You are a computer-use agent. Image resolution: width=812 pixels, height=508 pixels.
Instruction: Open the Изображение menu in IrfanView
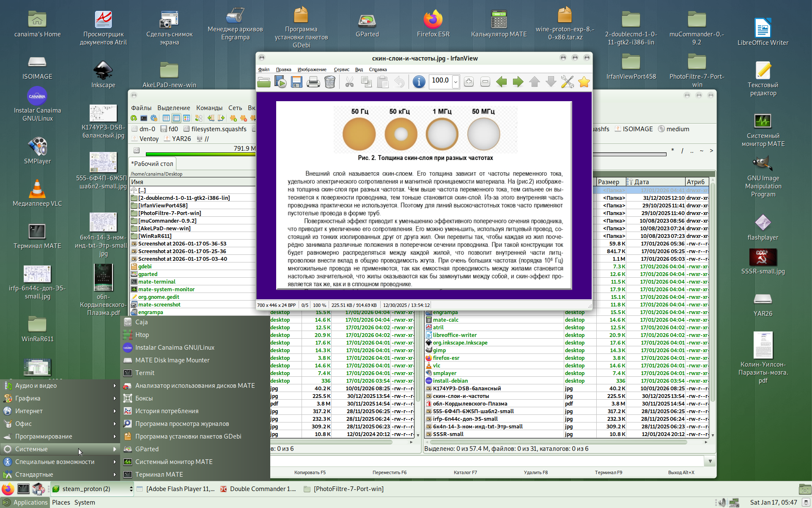pos(312,70)
